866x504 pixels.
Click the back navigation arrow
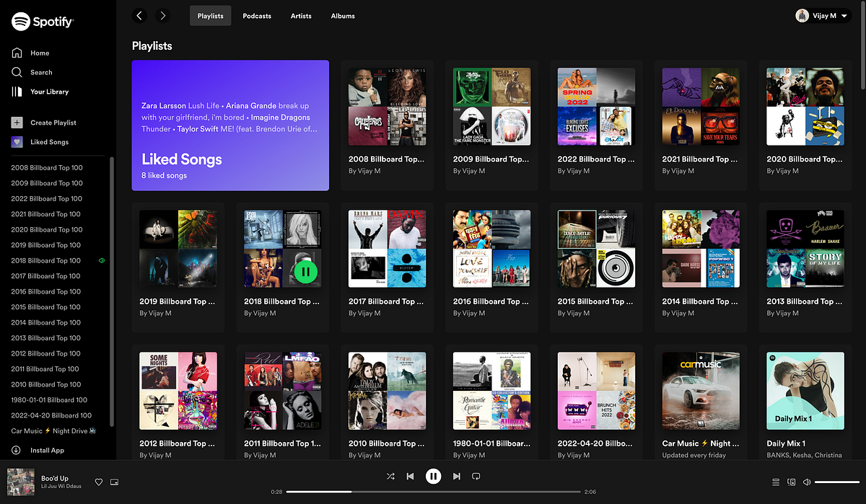139,15
